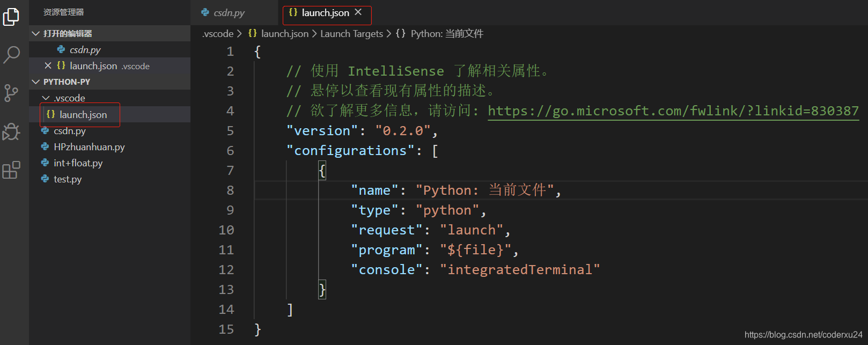868x345 pixels.
Task: Click the "console" key
Action: pyautogui.click(x=387, y=270)
